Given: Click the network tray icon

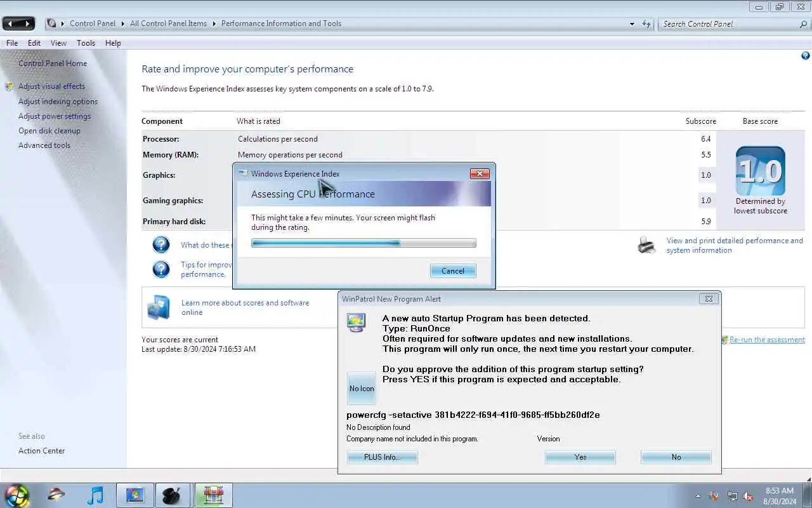Looking at the screenshot, I should [x=733, y=496].
